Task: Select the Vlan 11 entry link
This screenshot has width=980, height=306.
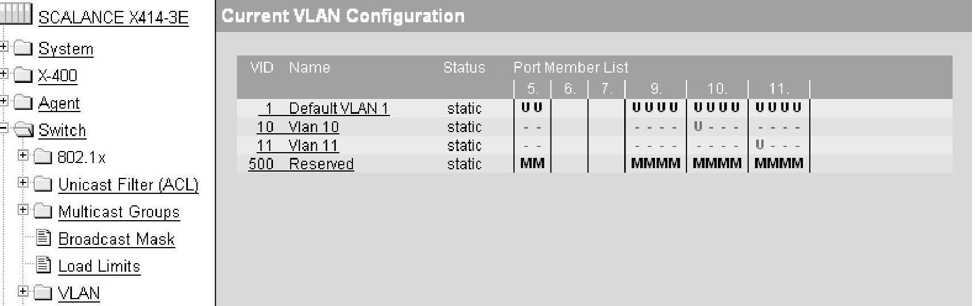Action: (314, 145)
